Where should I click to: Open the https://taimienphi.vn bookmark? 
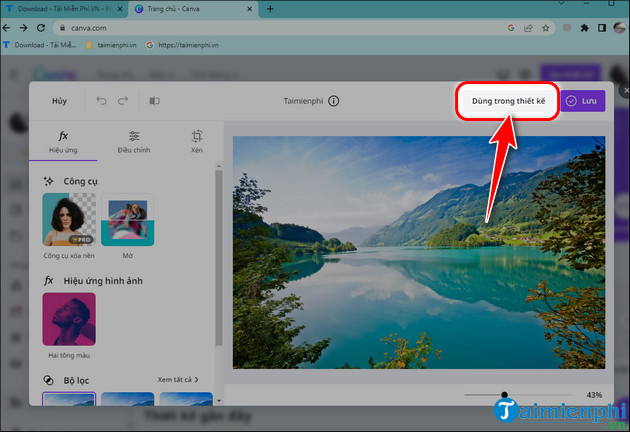pos(182,45)
